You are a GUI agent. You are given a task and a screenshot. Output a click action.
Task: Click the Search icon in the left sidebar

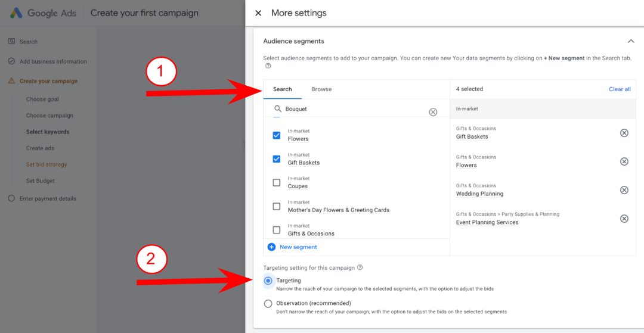click(x=11, y=42)
